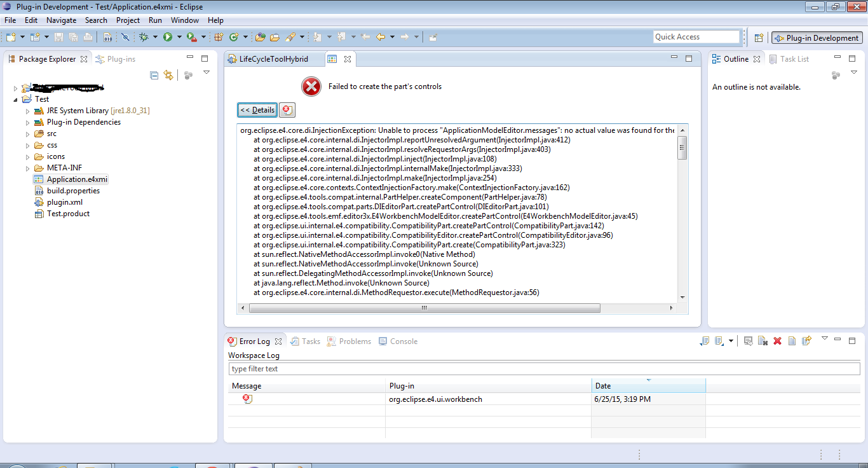Click the Restore Log icon
868x468 pixels.
[806, 341]
